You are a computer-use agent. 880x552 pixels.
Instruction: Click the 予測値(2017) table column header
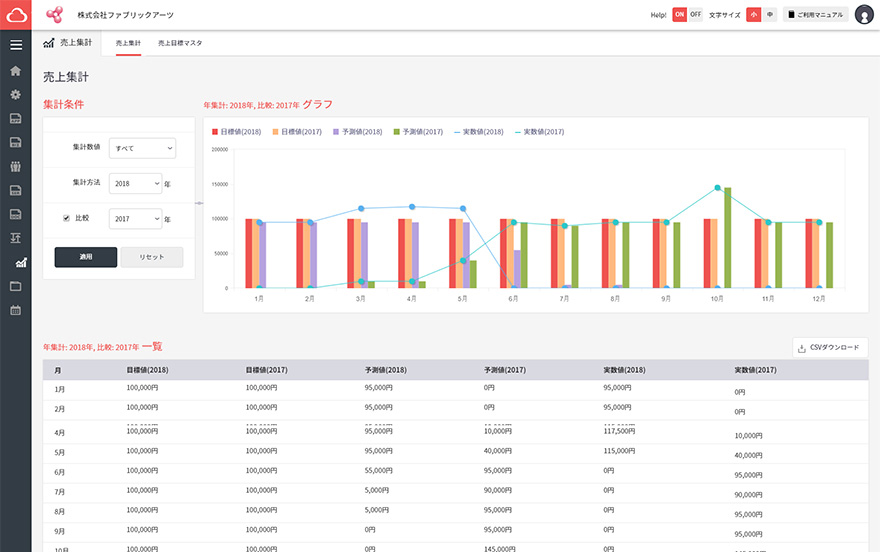[x=505, y=370]
